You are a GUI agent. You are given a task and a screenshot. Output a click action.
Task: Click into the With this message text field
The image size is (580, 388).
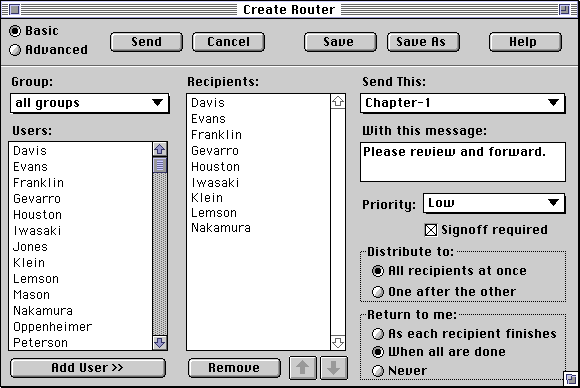(463, 162)
